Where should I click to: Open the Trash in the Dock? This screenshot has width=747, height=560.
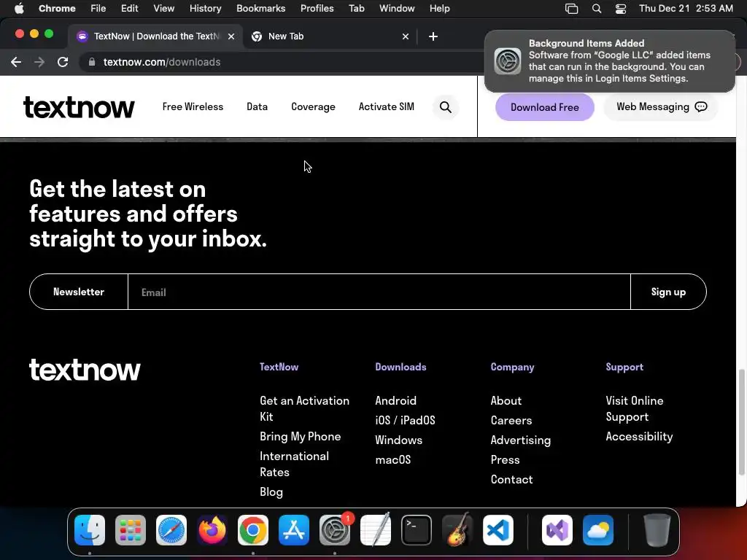pos(657,530)
